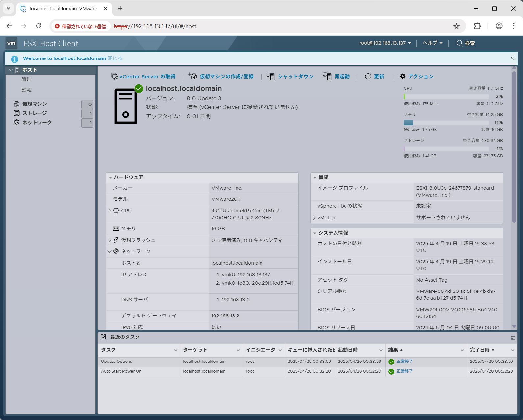The height and width of the screenshot is (420, 523).
Task: Click the reboot host icon
Action: click(x=327, y=76)
